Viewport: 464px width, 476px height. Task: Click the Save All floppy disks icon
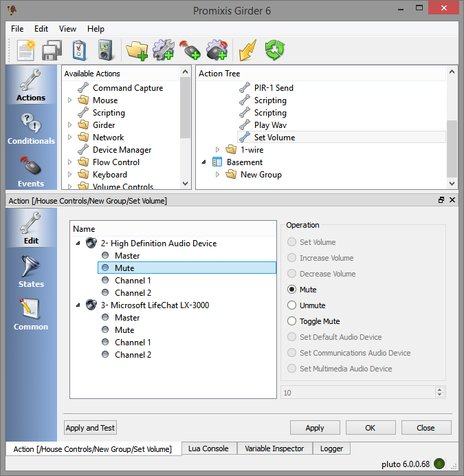(x=52, y=50)
